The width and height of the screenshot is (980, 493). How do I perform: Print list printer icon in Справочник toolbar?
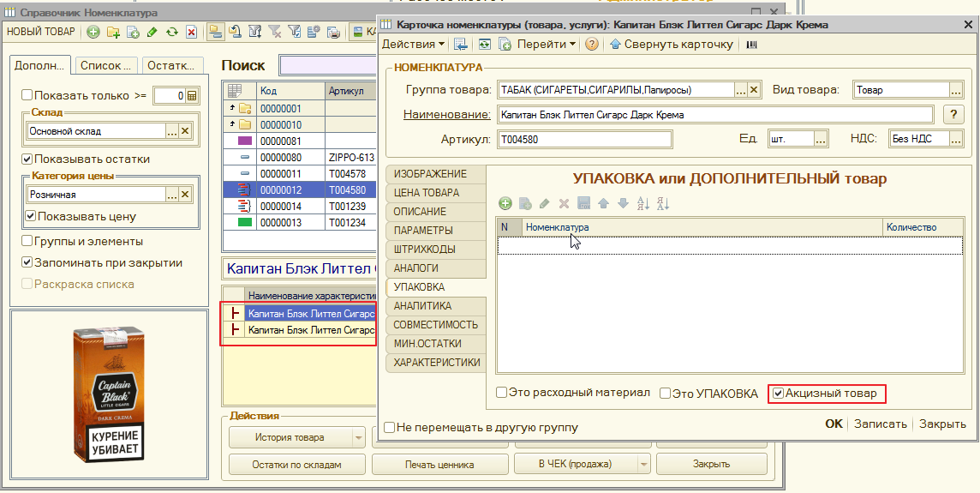pyautogui.click(x=334, y=32)
